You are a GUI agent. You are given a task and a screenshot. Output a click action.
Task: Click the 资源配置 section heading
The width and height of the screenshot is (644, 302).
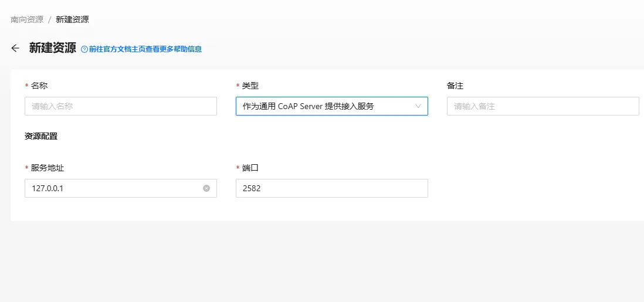(x=41, y=137)
